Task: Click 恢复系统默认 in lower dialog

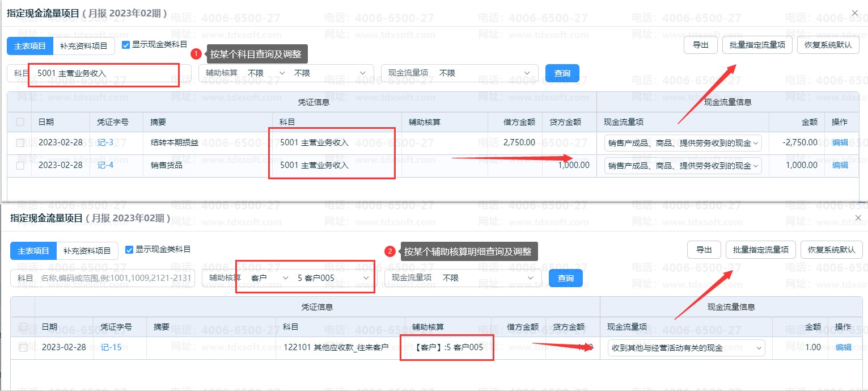Action: pos(831,250)
